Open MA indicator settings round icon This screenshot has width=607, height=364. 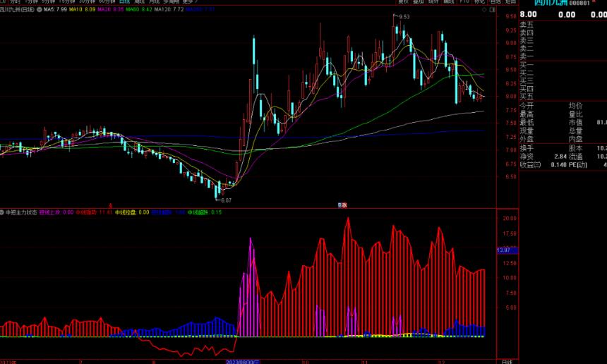40,9
